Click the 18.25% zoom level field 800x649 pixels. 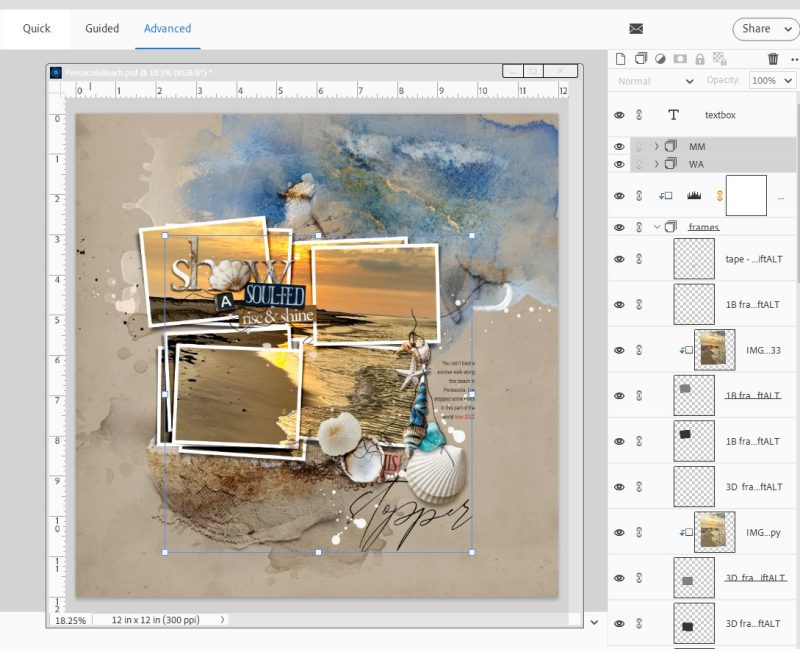point(70,620)
